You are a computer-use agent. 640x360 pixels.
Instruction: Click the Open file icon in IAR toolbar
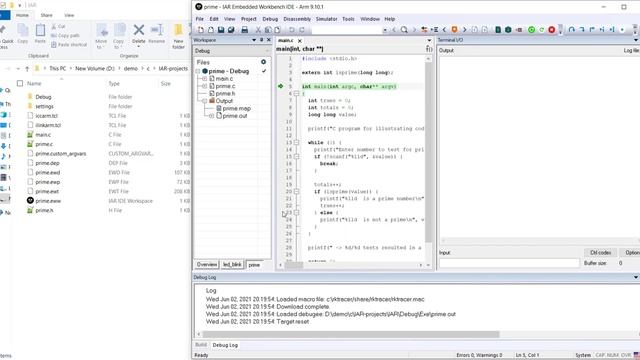click(211, 30)
